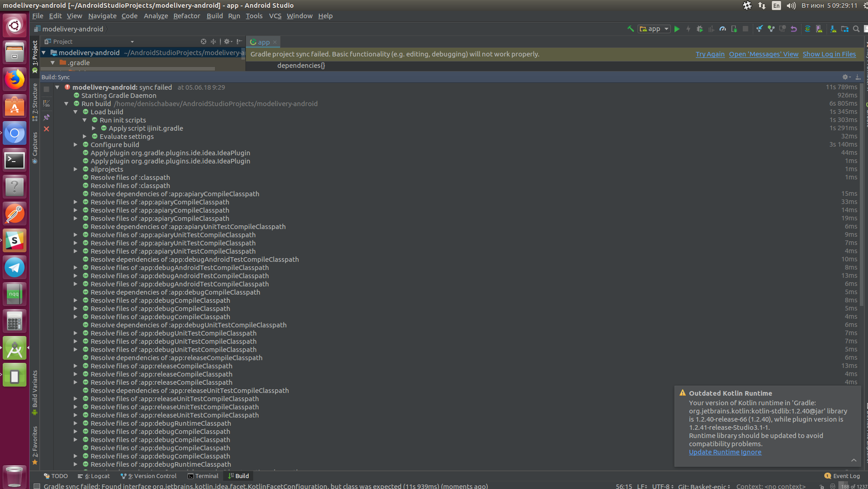The image size is (868, 489).
Task: Hide the Project panel with hide icon
Action: 239,41
